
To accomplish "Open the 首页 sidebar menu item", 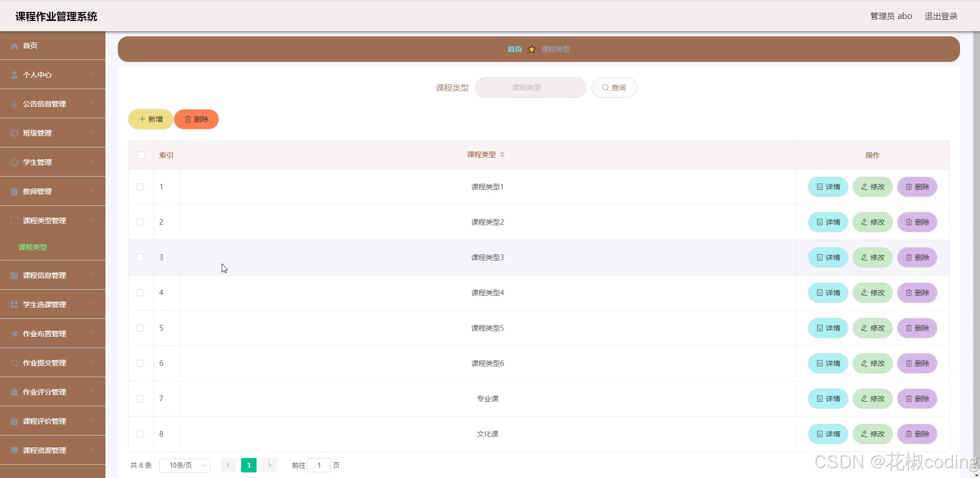I will [x=53, y=46].
